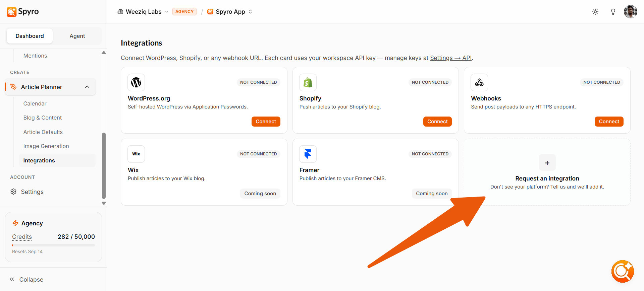Image resolution: width=644 pixels, height=291 pixels.
Task: Open Blog & Content page
Action: [43, 118]
